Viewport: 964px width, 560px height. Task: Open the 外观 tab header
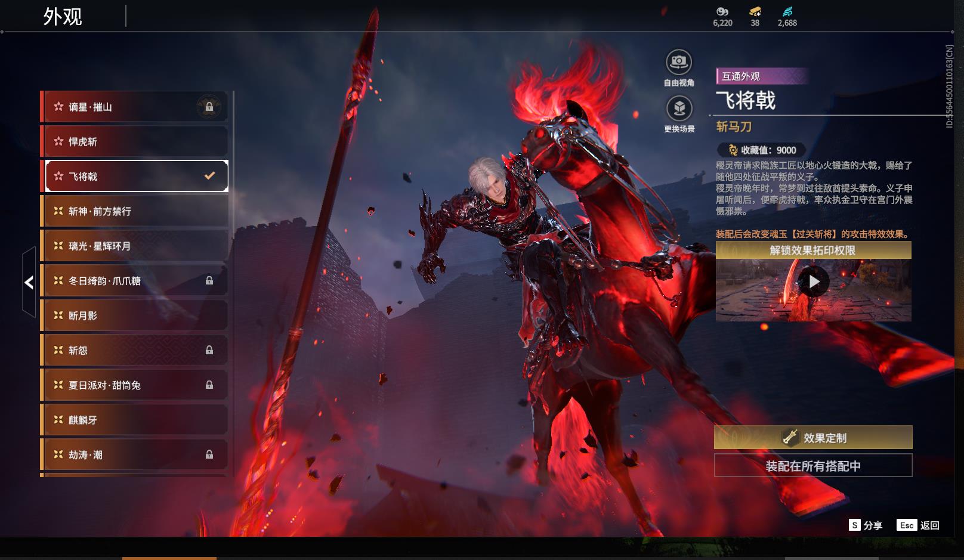click(x=63, y=17)
